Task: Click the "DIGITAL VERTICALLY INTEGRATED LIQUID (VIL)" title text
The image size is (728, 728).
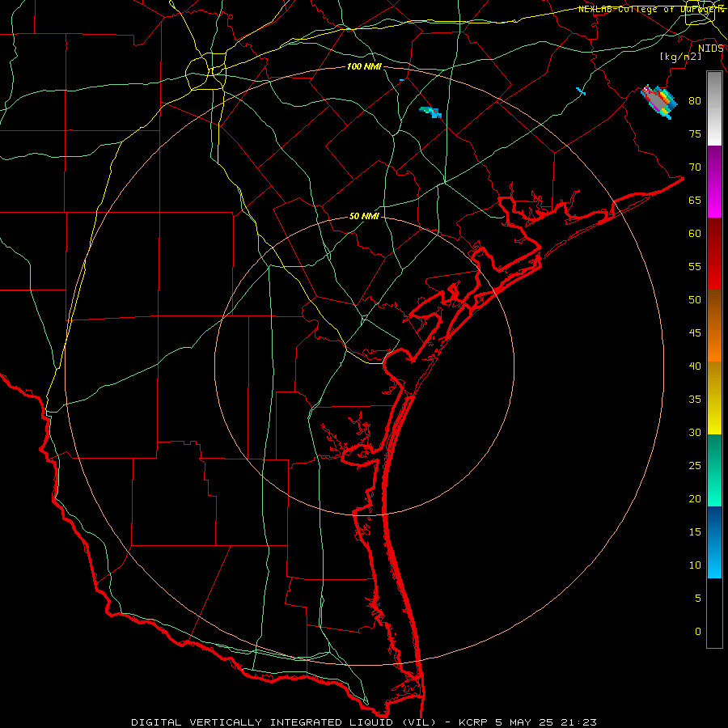Action: point(284,722)
